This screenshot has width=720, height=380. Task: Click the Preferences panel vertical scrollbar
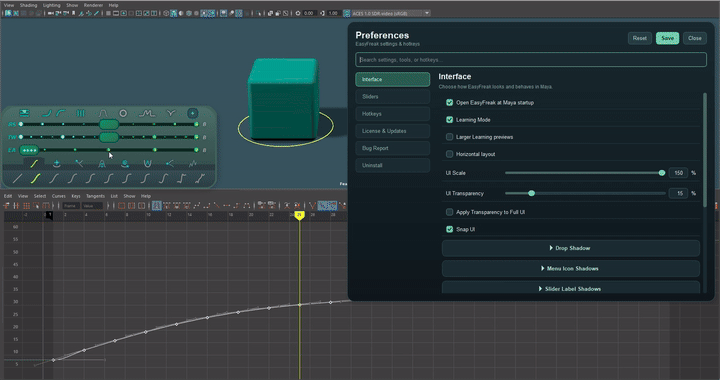[704, 150]
